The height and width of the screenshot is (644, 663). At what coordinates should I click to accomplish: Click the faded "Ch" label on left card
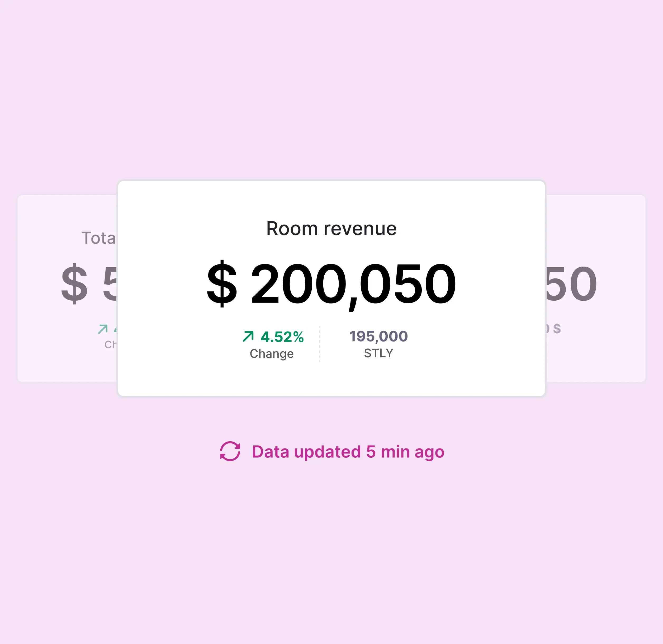(x=110, y=344)
